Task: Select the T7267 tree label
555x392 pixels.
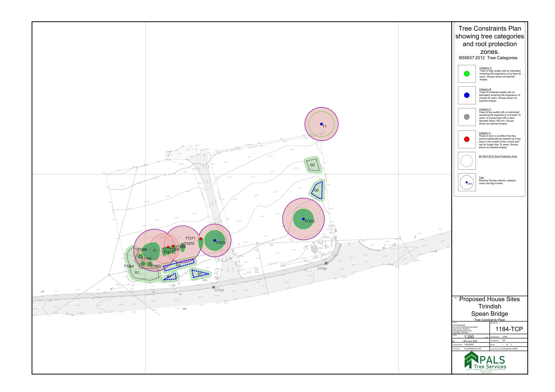Action: 168,252
